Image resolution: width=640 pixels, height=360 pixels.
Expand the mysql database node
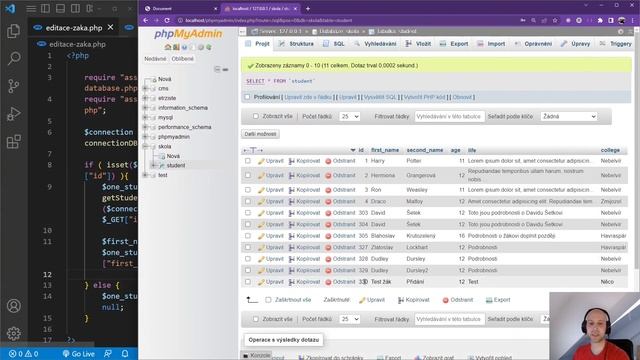click(x=145, y=118)
